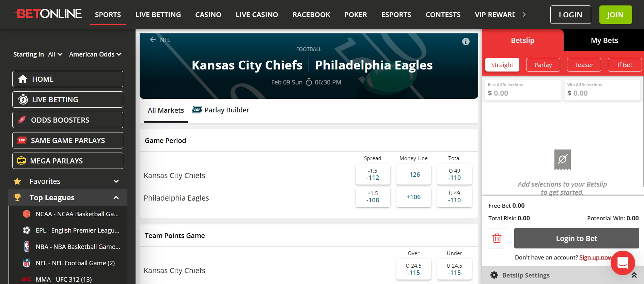Image resolution: width=644 pixels, height=284 pixels.
Task: Click the Risk All Selections amount field
Action: 522,90
